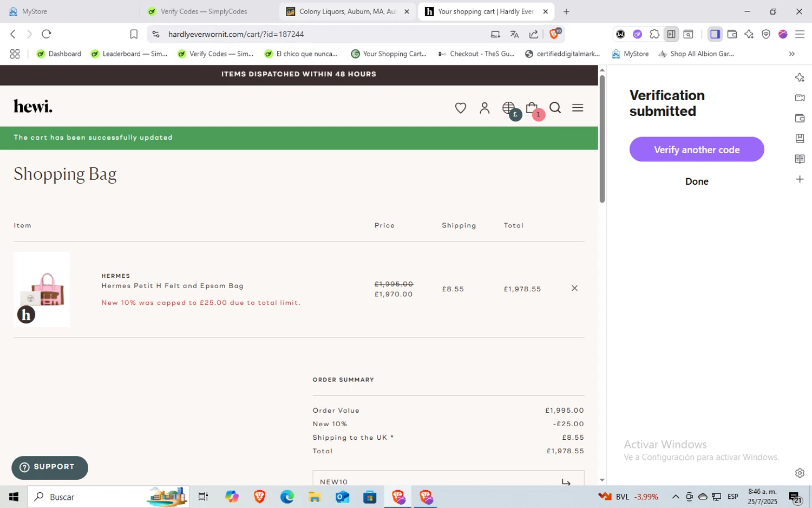
Task: Toggle the browser sidebar panel
Action: point(715,34)
